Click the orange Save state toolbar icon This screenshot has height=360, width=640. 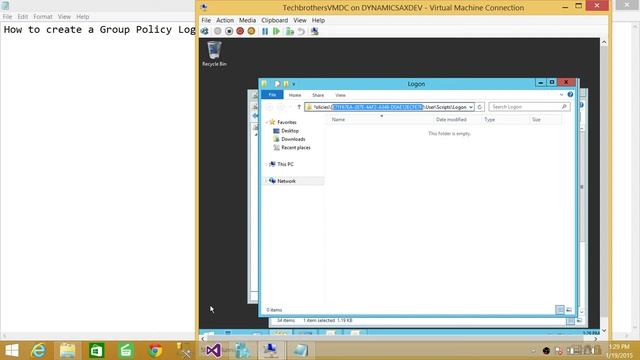pos(251,31)
